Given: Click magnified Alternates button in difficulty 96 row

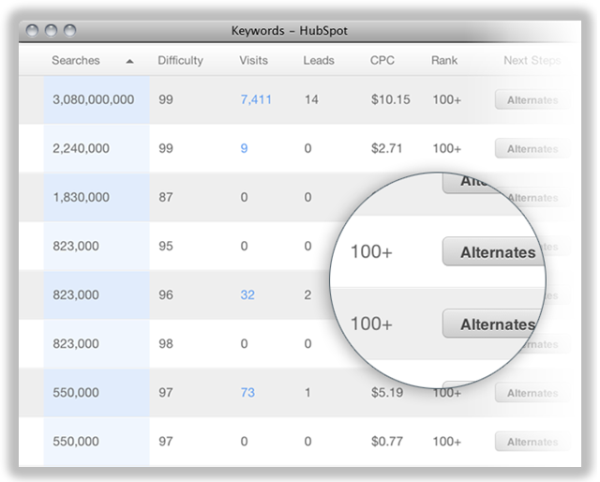Looking at the screenshot, I should (493, 325).
